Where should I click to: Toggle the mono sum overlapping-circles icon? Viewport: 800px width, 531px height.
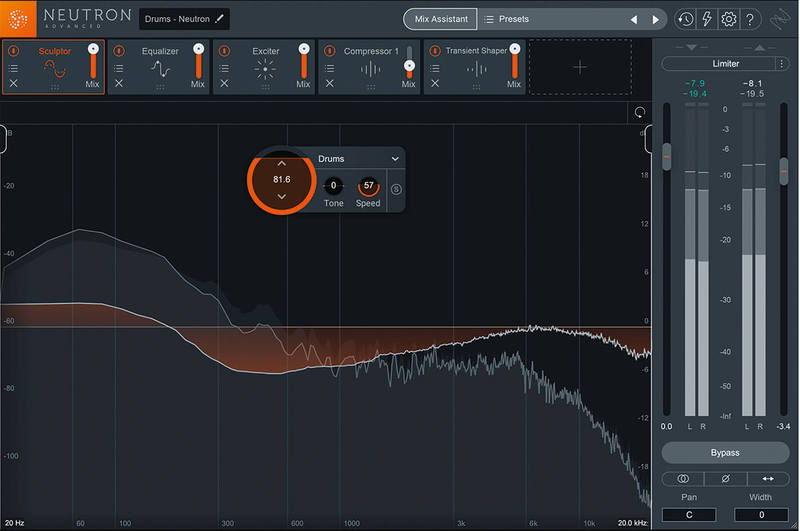coord(683,478)
